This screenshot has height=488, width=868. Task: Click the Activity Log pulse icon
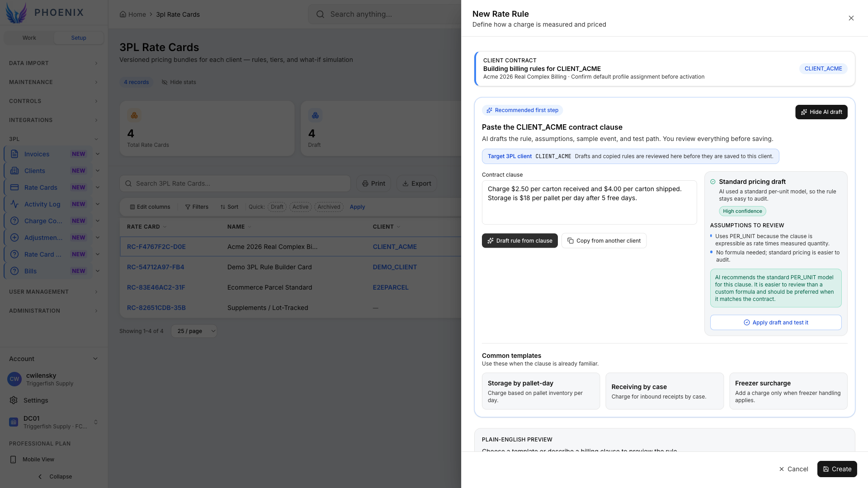(14, 204)
